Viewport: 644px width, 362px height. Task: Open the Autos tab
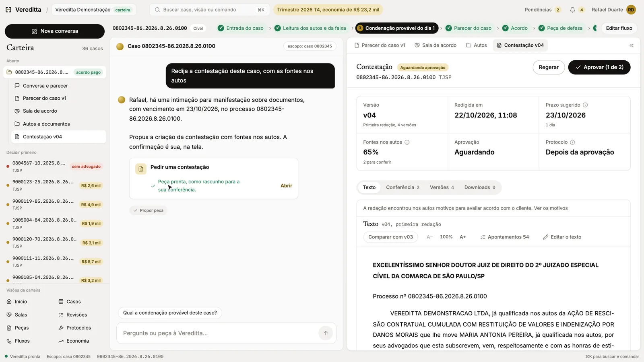coord(477,45)
